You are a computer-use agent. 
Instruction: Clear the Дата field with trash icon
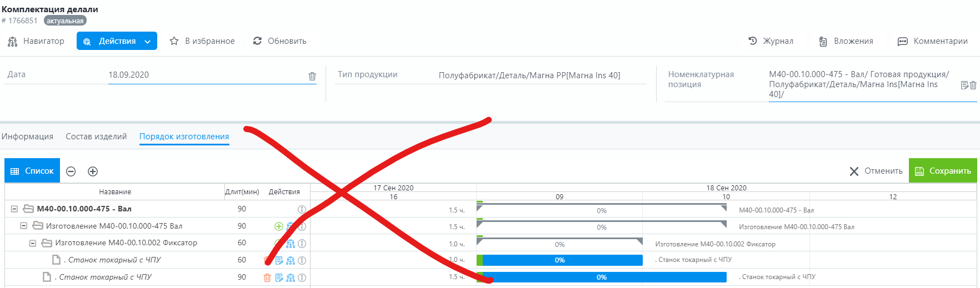point(312,76)
